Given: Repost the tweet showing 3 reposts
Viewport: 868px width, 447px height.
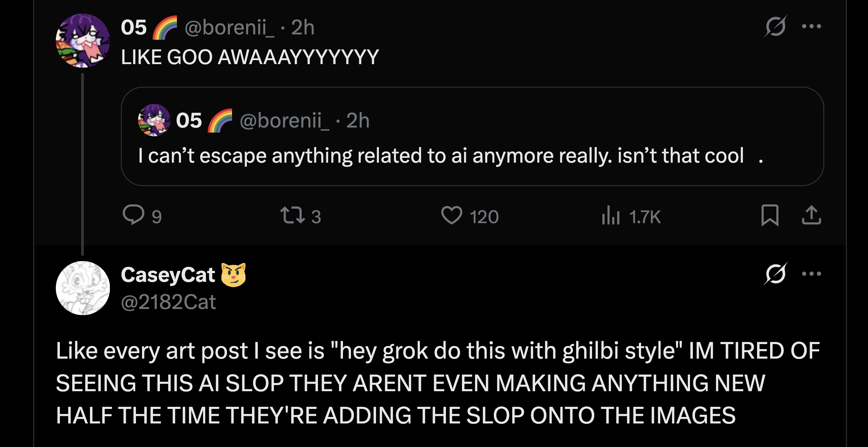Looking at the screenshot, I should click(292, 215).
